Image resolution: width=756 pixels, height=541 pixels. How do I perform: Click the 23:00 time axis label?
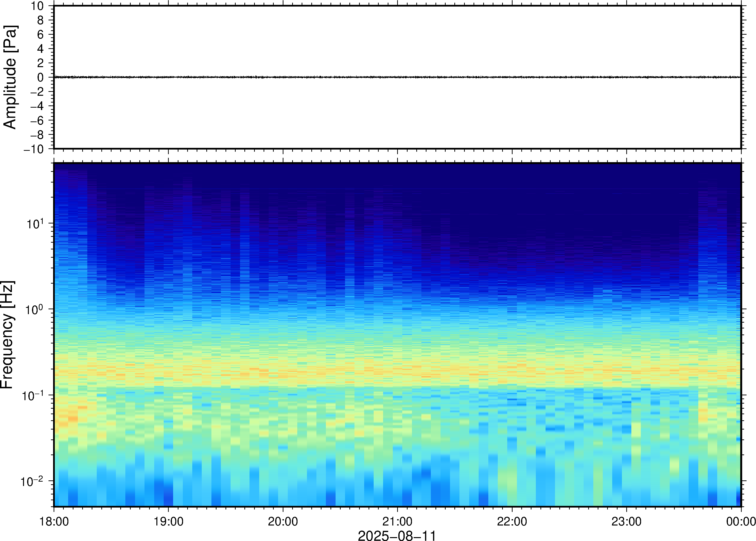(626, 521)
